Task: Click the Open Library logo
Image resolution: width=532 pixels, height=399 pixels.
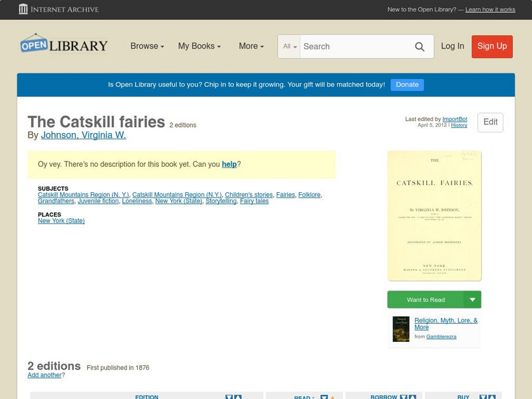Action: click(62, 45)
